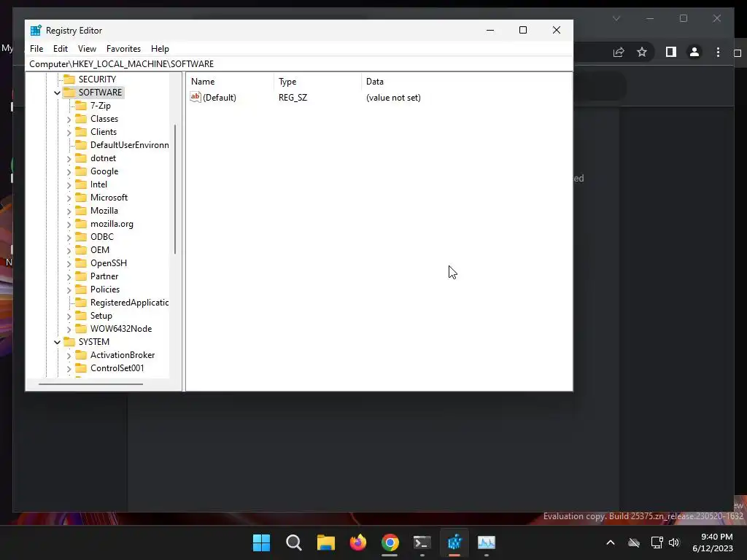Switch to Chrome in the taskbar

[x=390, y=542]
